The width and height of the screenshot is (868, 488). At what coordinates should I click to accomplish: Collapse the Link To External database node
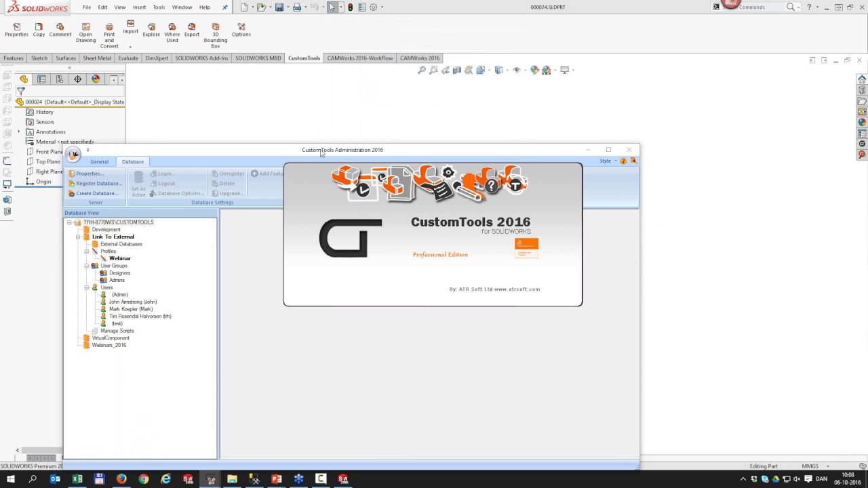(78, 237)
